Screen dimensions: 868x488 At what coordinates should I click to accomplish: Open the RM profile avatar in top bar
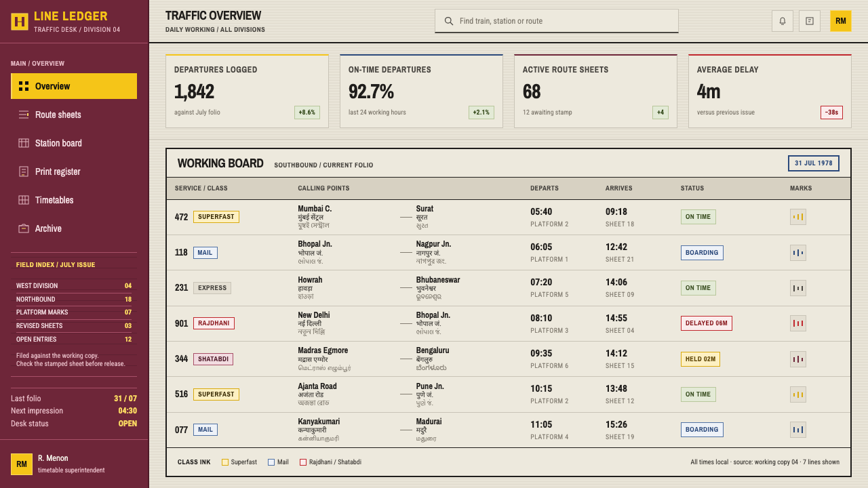(841, 21)
